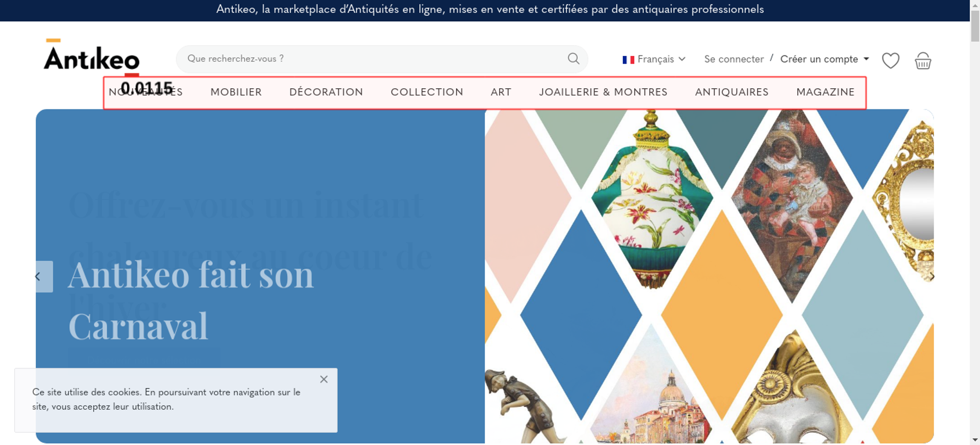Screen dimensions: 980x445
Task: Expand the Créer un compte dropdown arrow
Action: tap(866, 59)
